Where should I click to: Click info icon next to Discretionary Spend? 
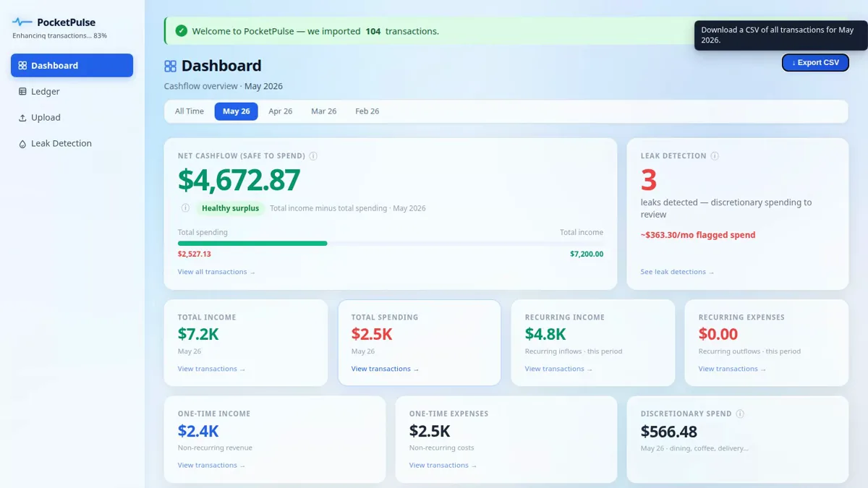(x=740, y=414)
